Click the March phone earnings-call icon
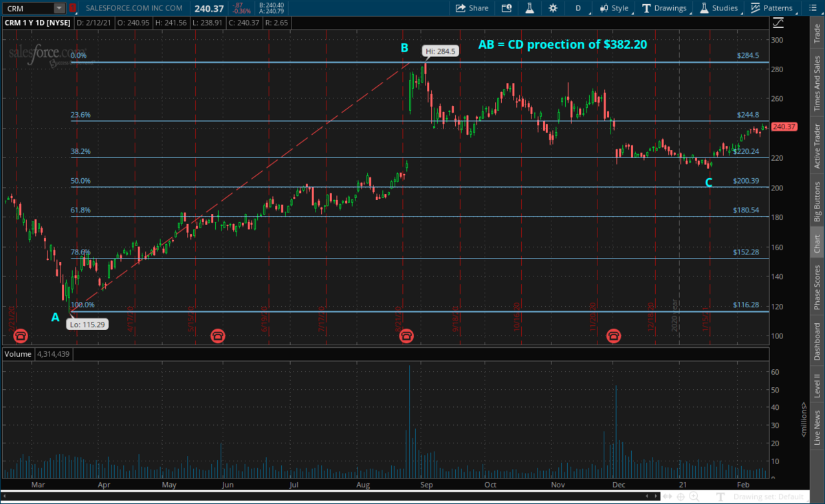This screenshot has width=825, height=504. [x=21, y=336]
